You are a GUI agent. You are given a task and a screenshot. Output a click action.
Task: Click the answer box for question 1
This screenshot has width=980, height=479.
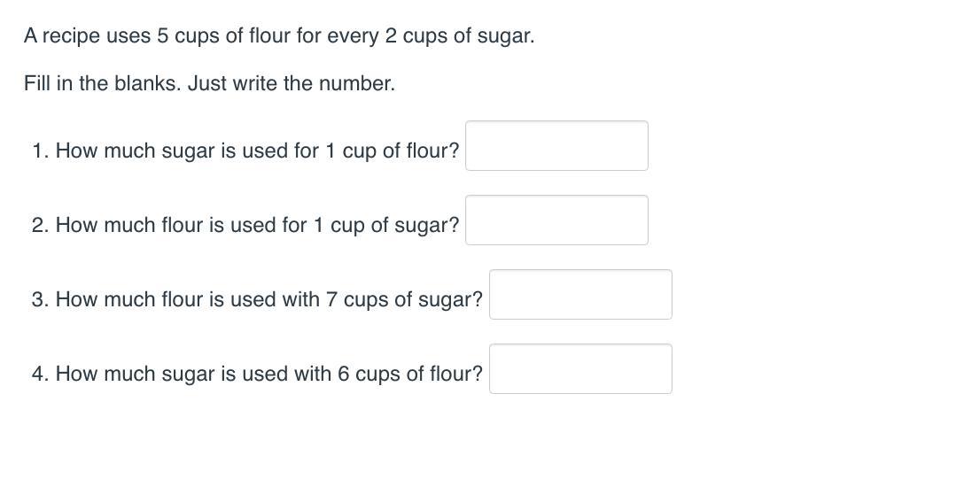(x=556, y=146)
